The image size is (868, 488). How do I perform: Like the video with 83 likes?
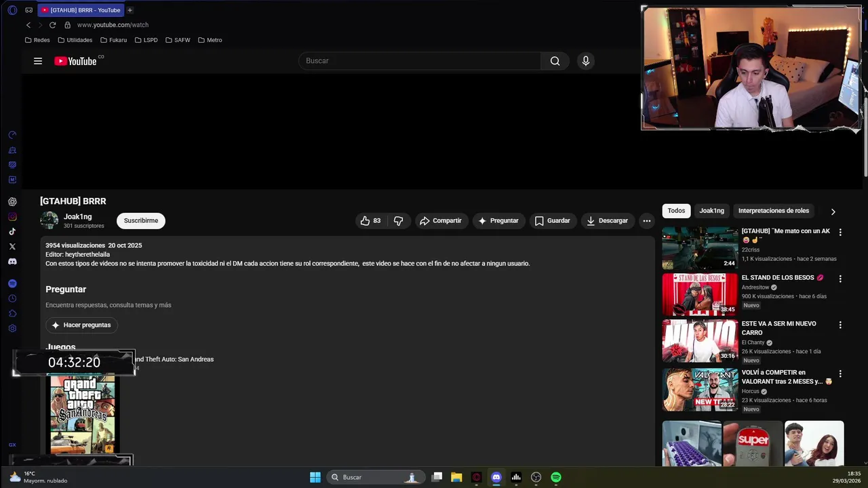[370, 220]
